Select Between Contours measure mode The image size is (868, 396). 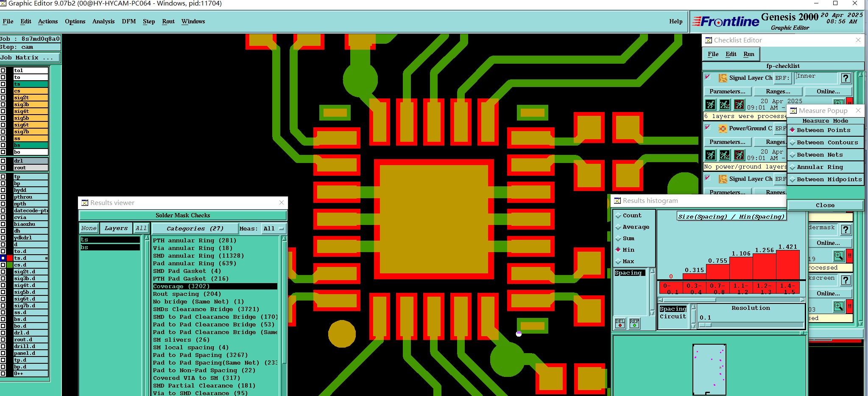coord(825,143)
